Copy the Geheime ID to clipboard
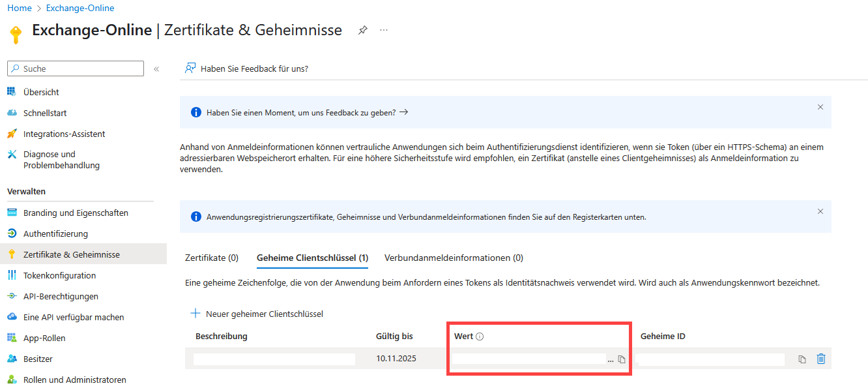 802,359
